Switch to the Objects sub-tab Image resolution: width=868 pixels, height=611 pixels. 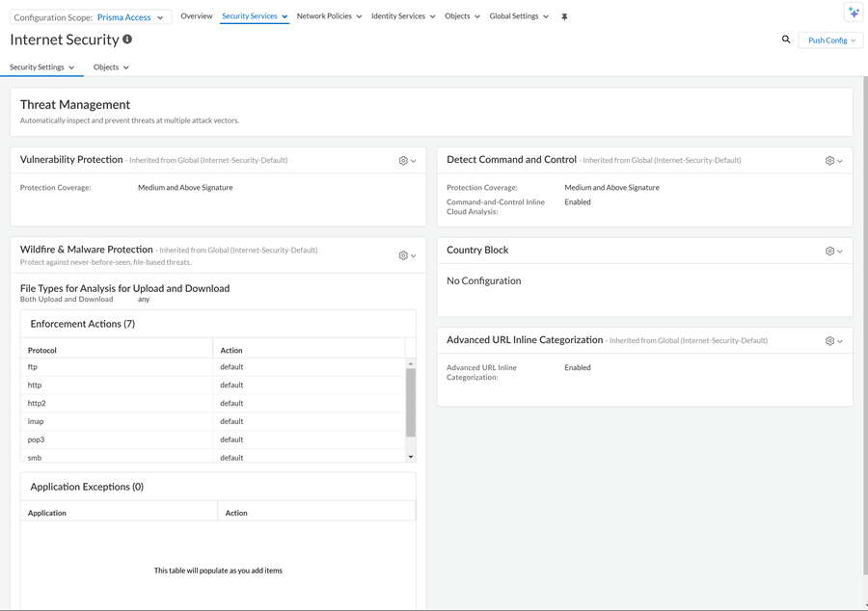coord(111,67)
